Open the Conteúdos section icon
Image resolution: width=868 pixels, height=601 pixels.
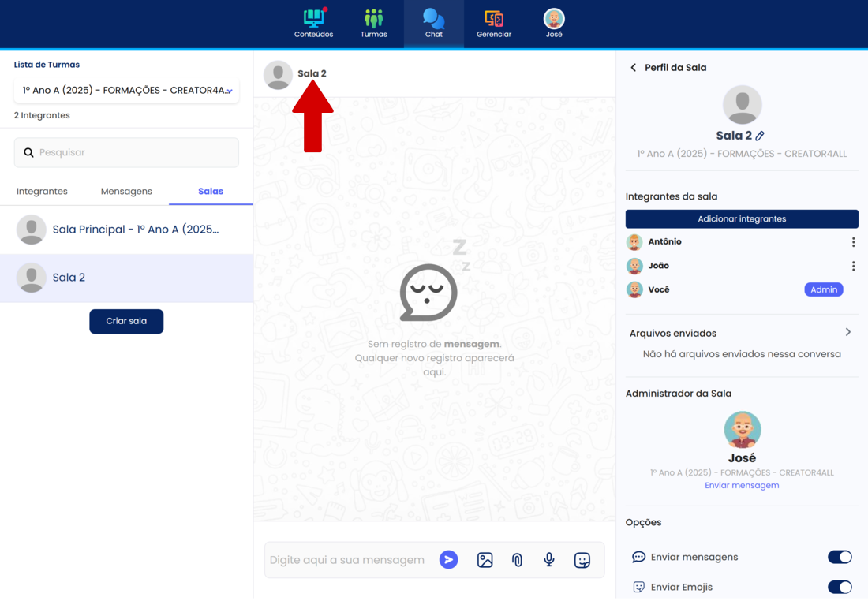[313, 19]
